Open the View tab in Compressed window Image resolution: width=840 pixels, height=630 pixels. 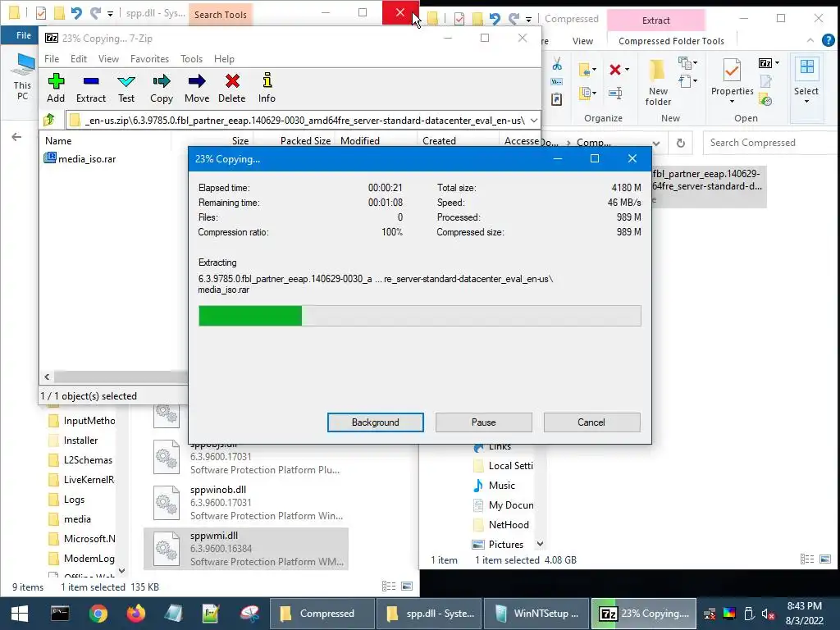pyautogui.click(x=582, y=41)
